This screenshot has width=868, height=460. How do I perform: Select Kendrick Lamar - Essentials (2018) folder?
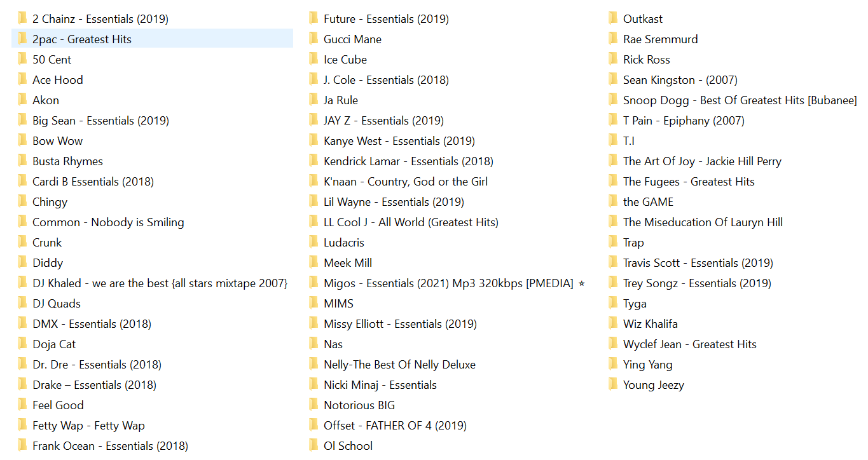(x=408, y=161)
